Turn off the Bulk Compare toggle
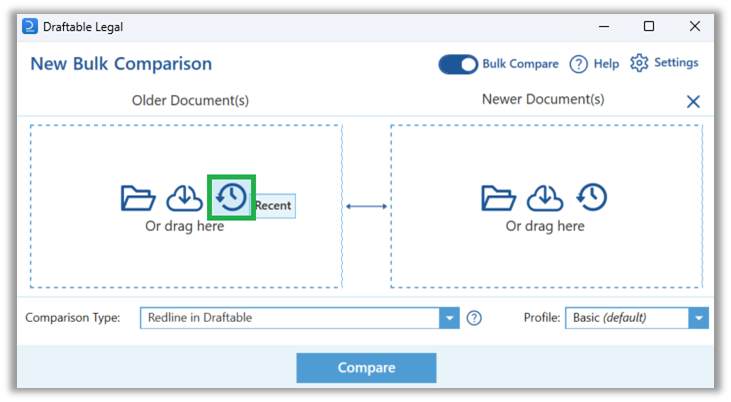Viewport: 731px width, 402px height. pos(458,64)
